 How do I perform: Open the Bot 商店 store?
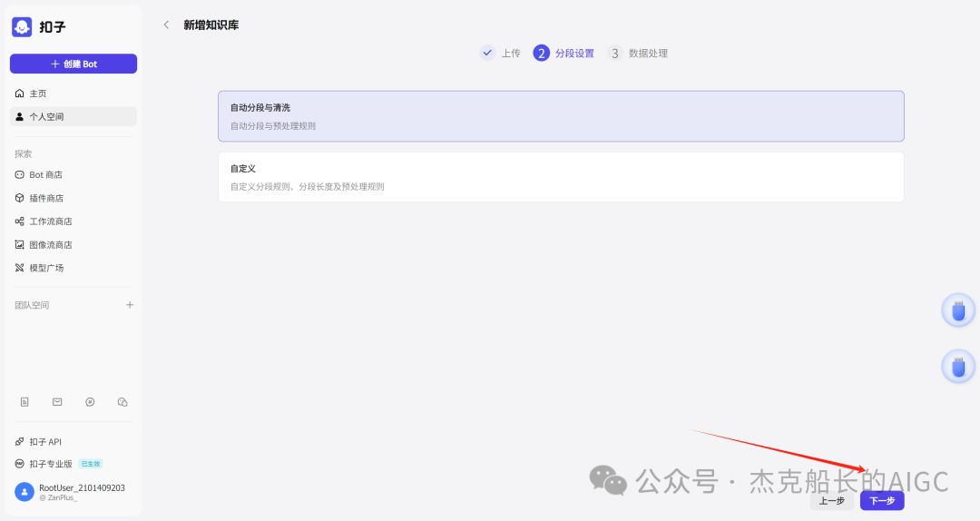pos(73,174)
